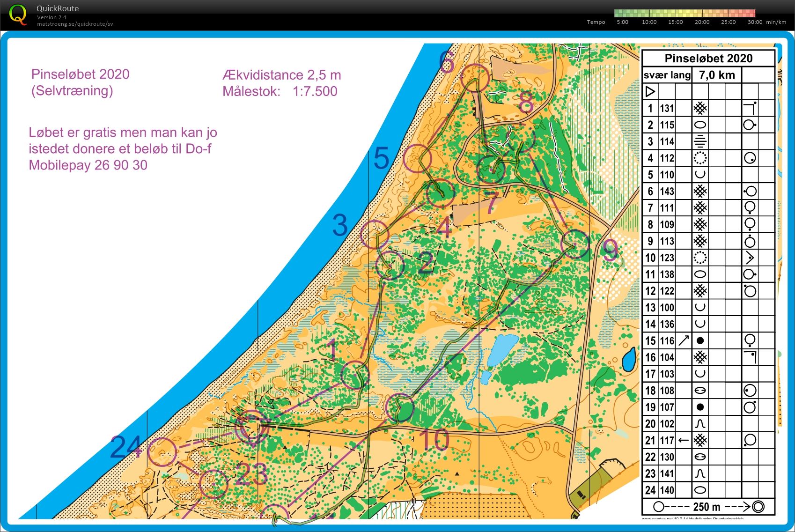The height and width of the screenshot is (532, 795).
Task: Click control circle 7 on the map
Action: tap(491, 170)
